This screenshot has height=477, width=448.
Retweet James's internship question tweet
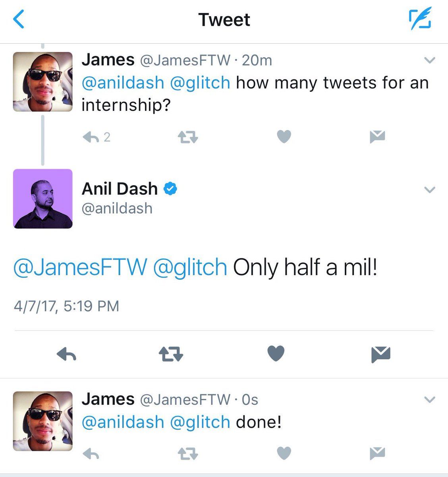187,137
